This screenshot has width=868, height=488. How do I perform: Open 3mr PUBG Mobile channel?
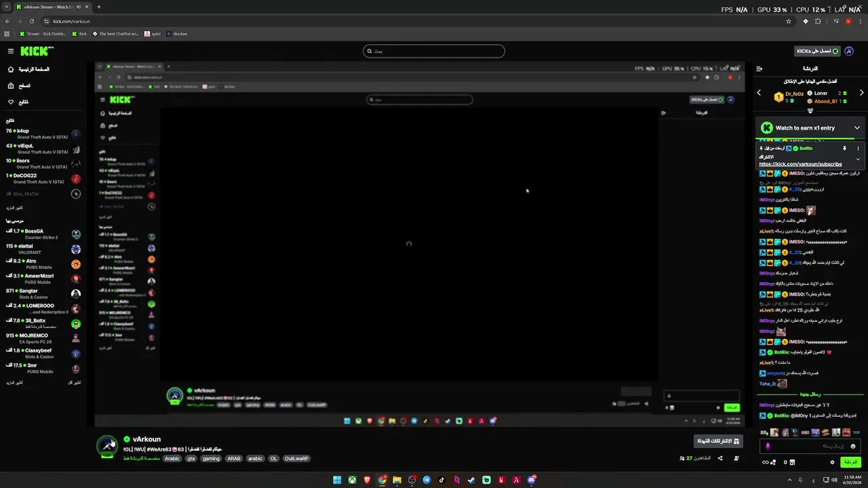(x=42, y=368)
